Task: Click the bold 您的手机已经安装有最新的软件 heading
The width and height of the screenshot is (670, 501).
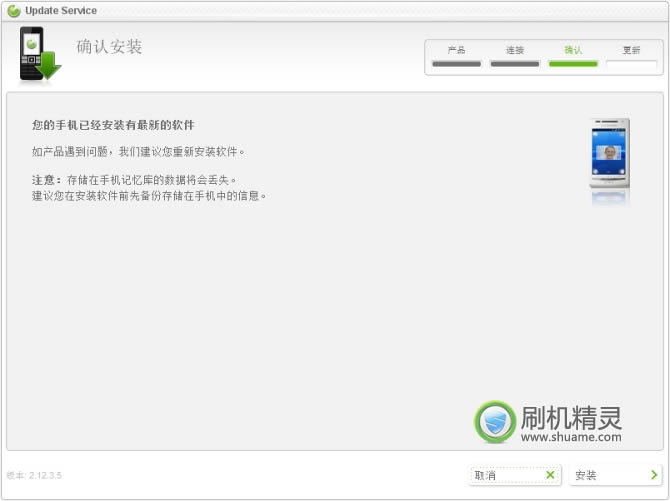Action: (x=113, y=126)
